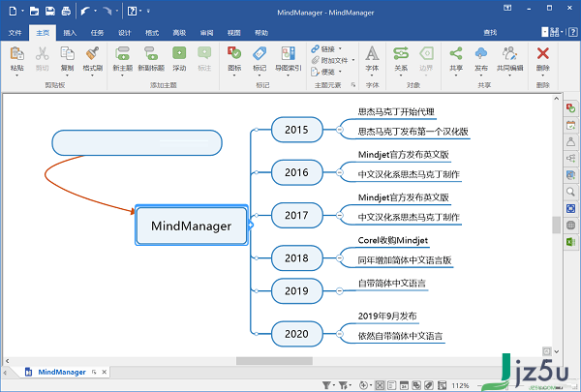Open the Map Index (导图索引) icon
The image size is (581, 392).
(x=289, y=53)
